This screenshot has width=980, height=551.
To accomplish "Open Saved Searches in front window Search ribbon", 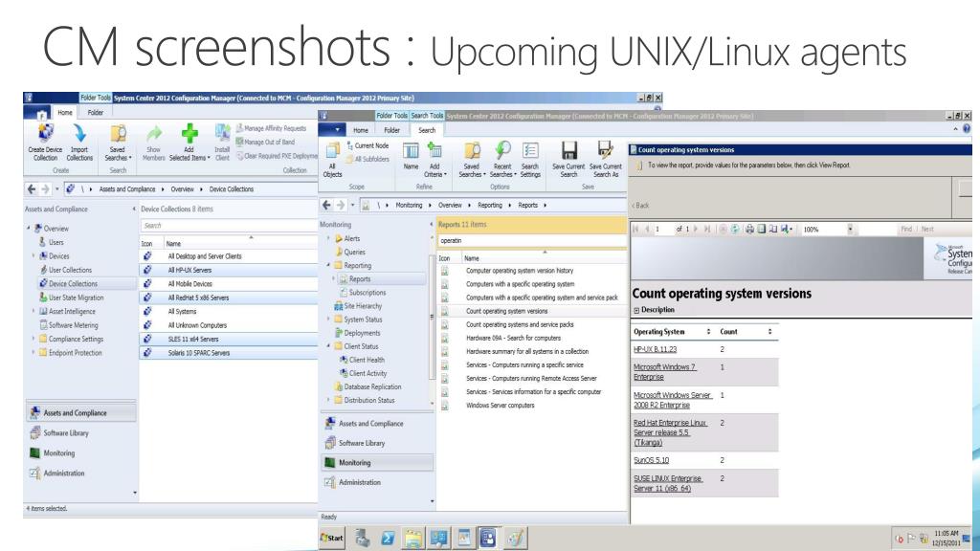I will coord(472,160).
